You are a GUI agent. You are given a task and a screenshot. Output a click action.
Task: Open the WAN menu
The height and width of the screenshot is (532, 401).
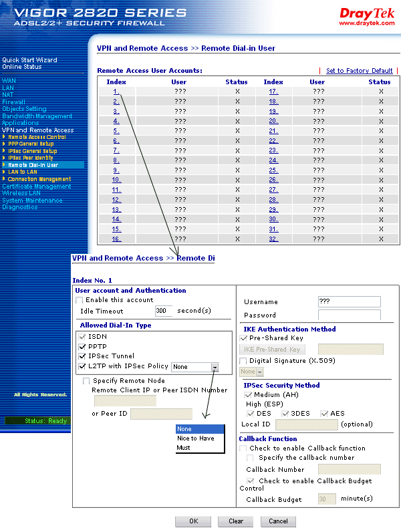click(x=9, y=81)
